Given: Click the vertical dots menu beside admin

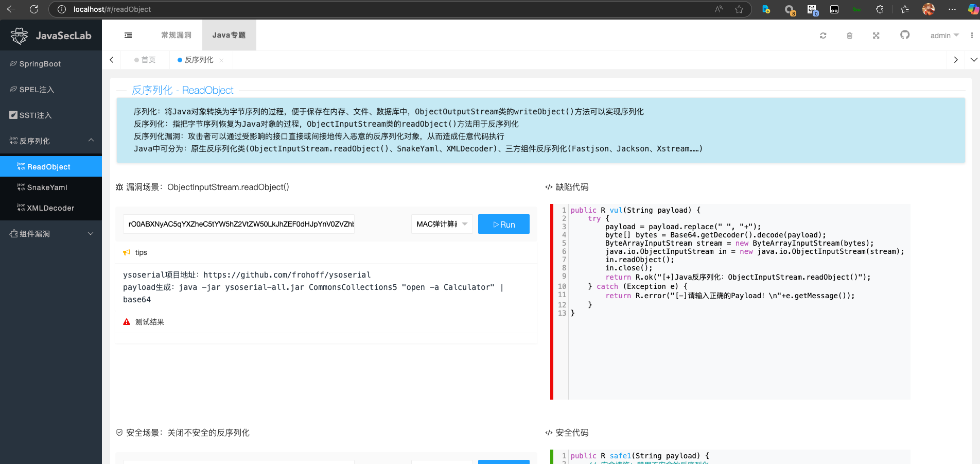Looking at the screenshot, I should tap(972, 36).
